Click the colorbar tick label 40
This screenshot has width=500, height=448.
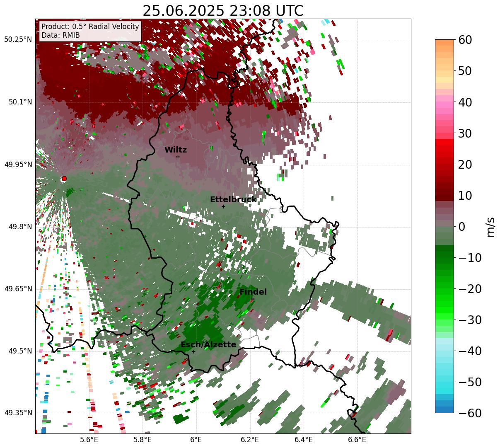coord(465,102)
